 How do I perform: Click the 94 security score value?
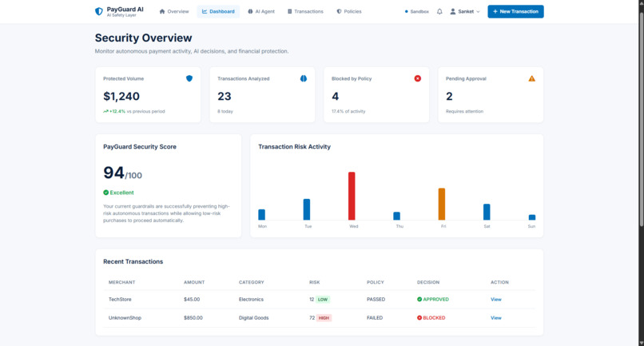tap(113, 173)
